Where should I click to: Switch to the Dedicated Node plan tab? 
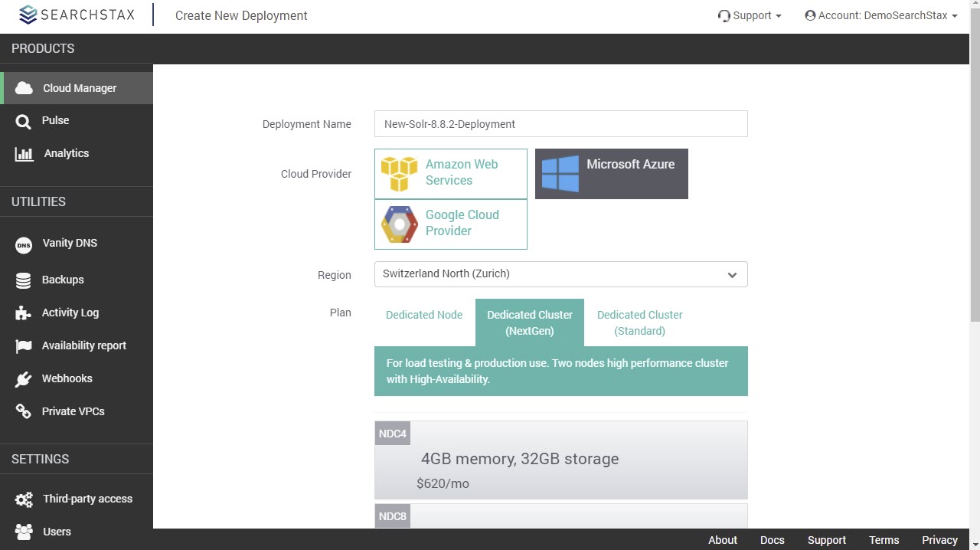pos(424,315)
